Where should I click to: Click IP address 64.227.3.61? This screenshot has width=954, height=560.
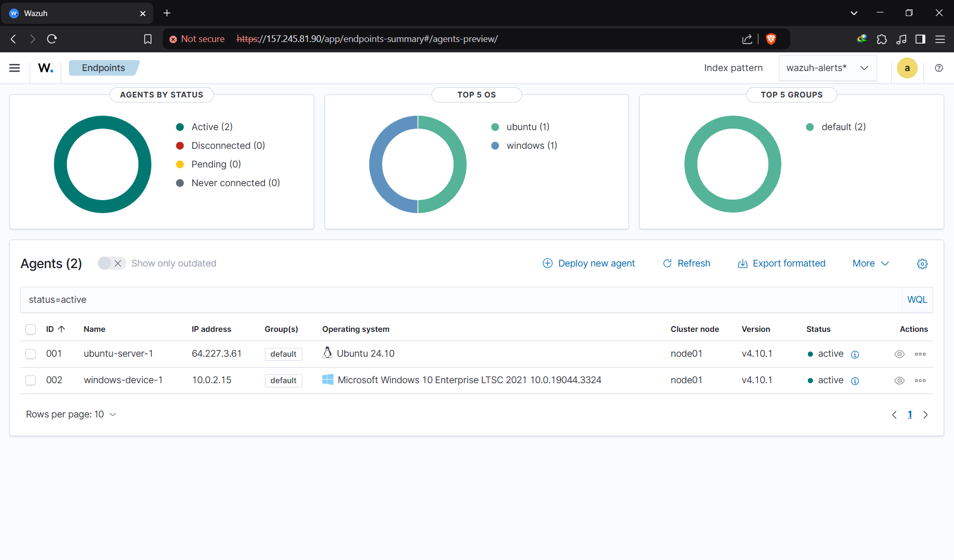217,354
